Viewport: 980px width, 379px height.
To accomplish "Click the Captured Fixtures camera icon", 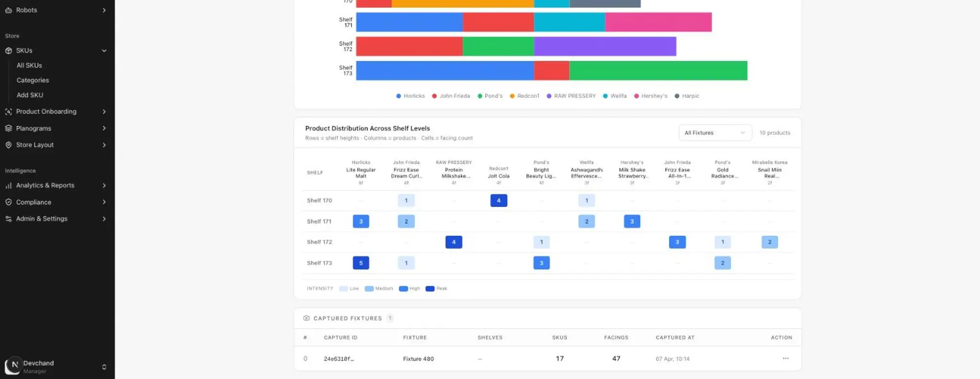I will tap(306, 318).
